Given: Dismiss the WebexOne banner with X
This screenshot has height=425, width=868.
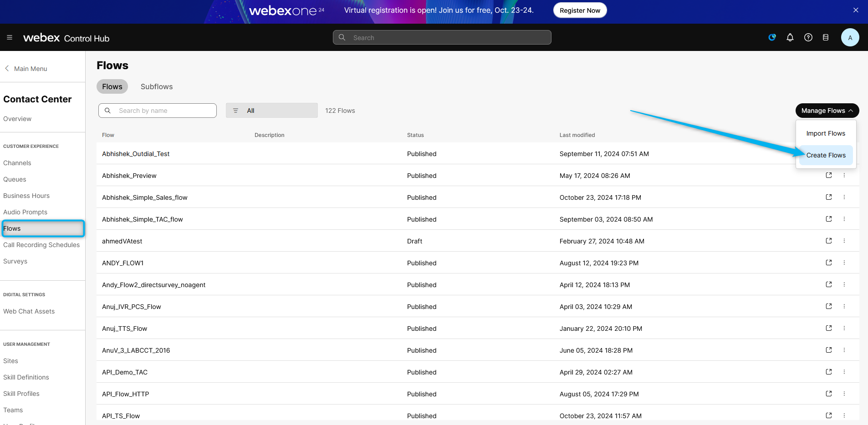Looking at the screenshot, I should [856, 10].
